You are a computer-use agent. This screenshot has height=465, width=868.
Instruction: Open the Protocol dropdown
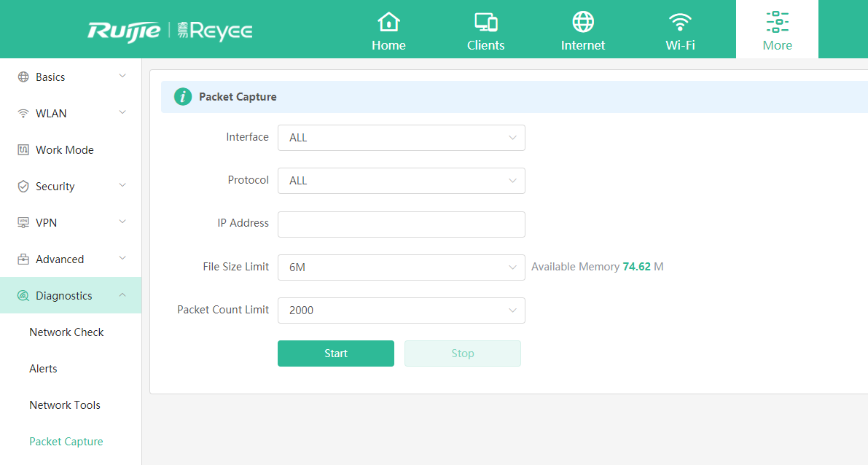coord(401,181)
